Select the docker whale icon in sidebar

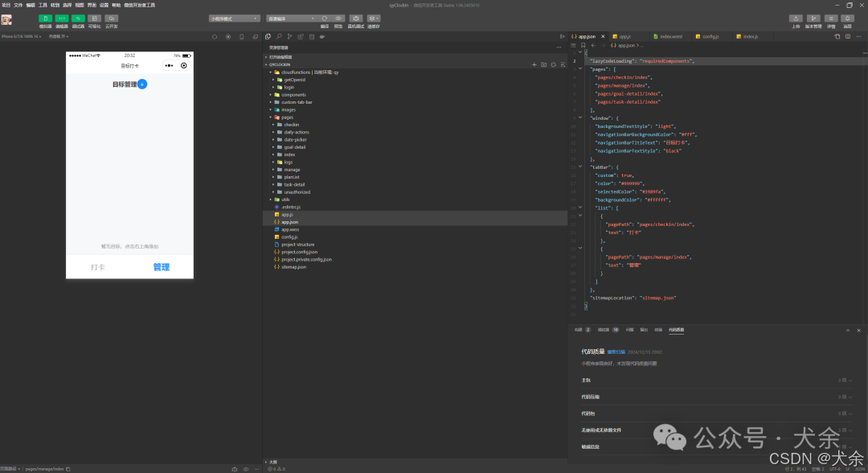point(322,36)
